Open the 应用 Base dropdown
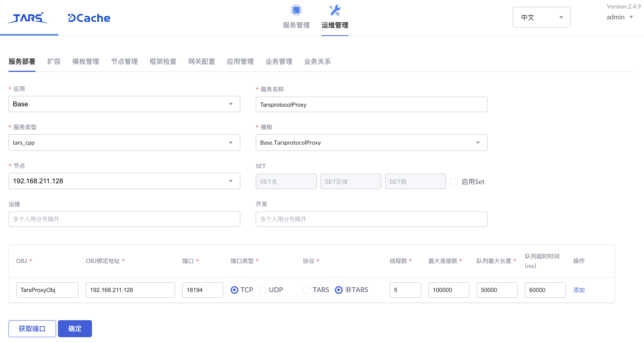This screenshot has height=343, width=644. click(124, 104)
